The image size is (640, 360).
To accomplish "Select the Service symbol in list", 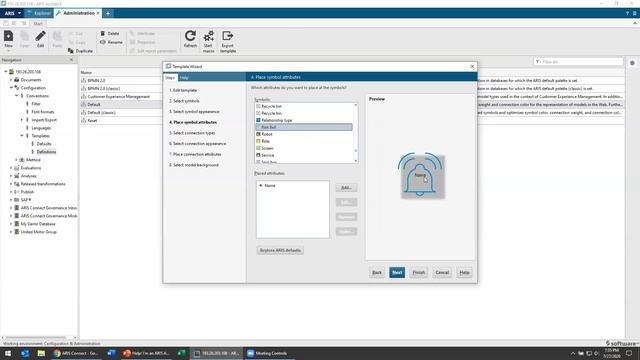I will [x=267, y=155].
